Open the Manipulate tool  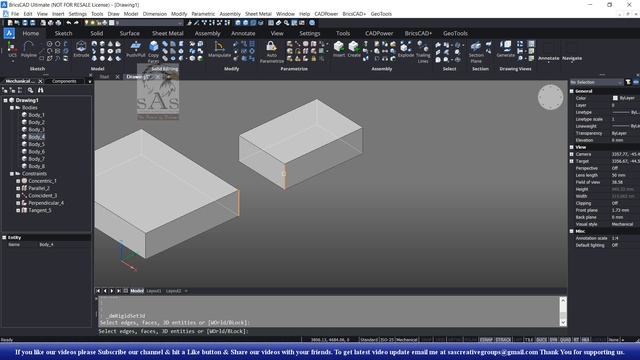click(x=219, y=49)
